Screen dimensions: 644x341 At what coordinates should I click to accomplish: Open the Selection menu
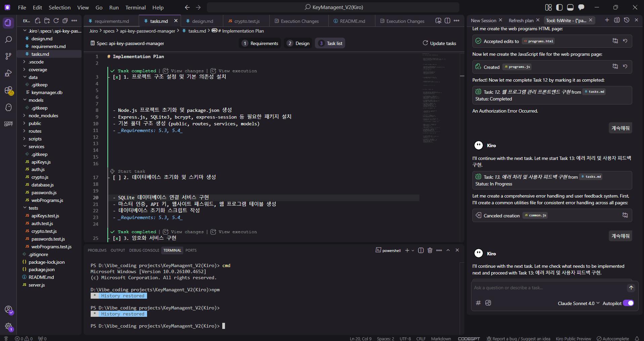pyautogui.click(x=59, y=7)
